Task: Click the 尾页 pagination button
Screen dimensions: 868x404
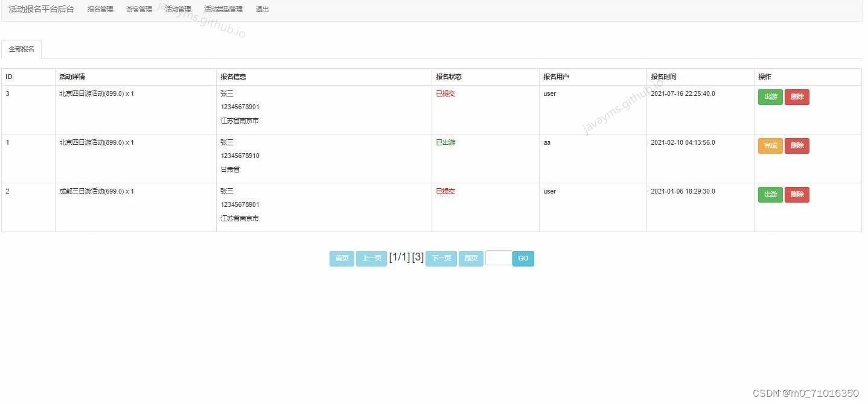Action: 470,258
